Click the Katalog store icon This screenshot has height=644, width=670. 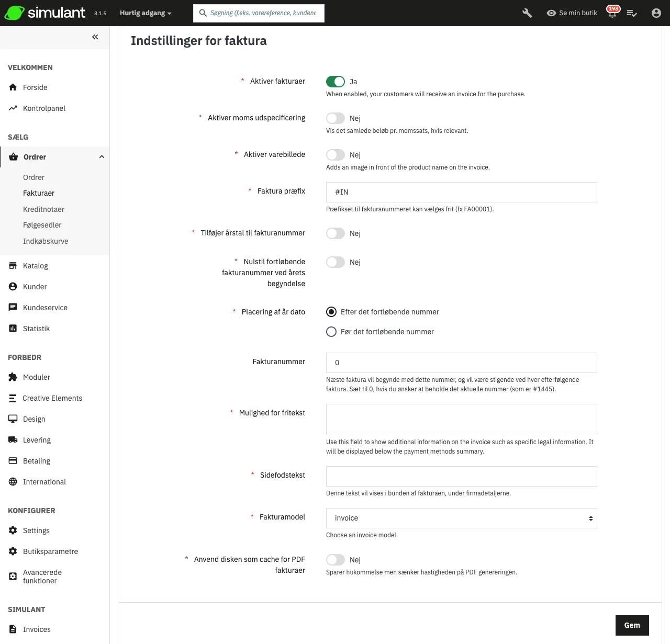(x=13, y=266)
